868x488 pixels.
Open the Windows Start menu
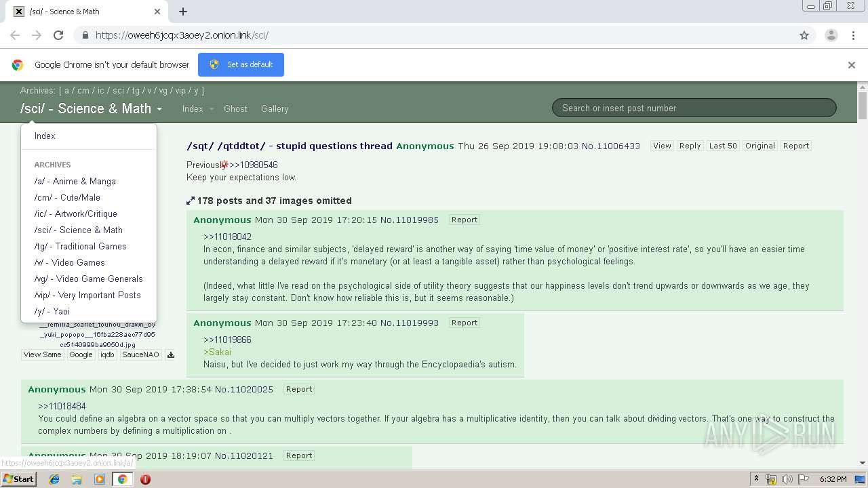click(18, 479)
